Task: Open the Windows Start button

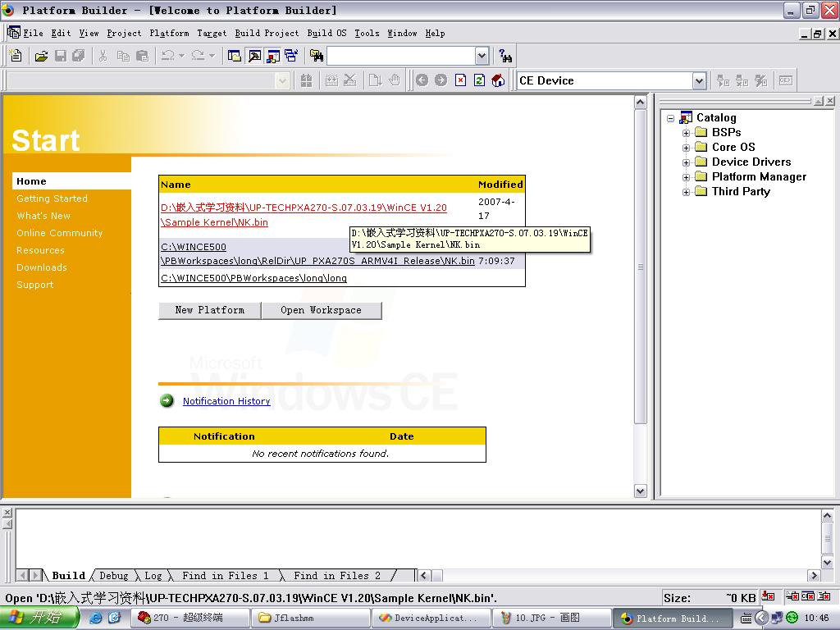Action: 39,618
